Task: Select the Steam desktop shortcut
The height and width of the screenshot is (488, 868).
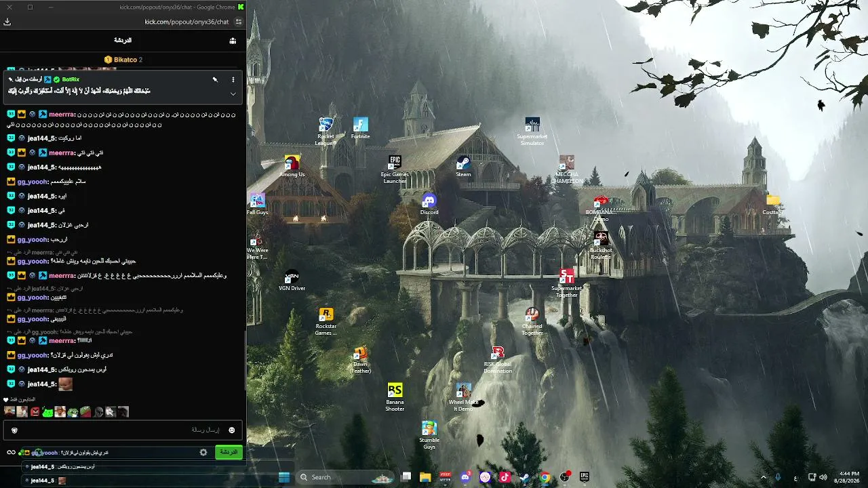Action: [x=463, y=166]
